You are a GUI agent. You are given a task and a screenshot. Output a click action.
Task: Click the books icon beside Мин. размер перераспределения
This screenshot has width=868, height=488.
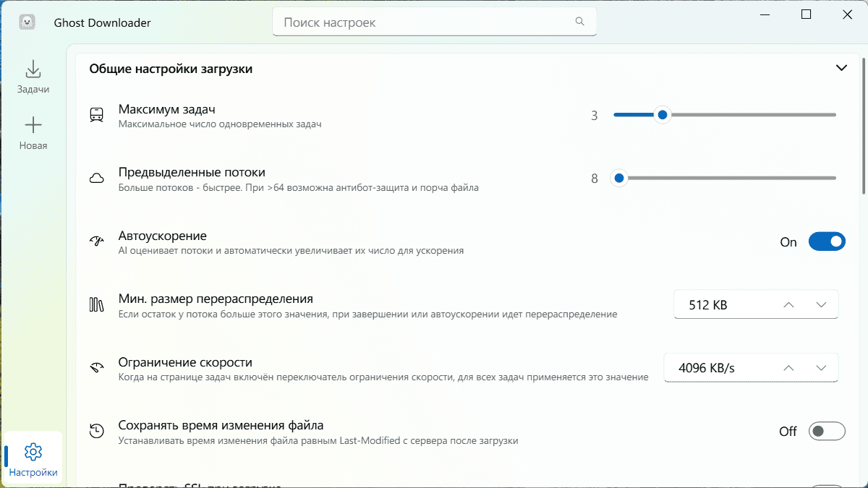96,304
